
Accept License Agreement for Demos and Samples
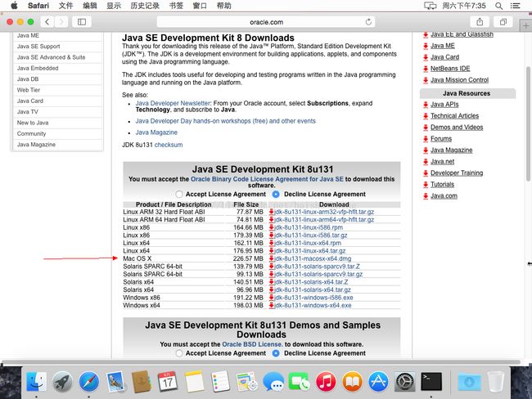click(x=179, y=353)
